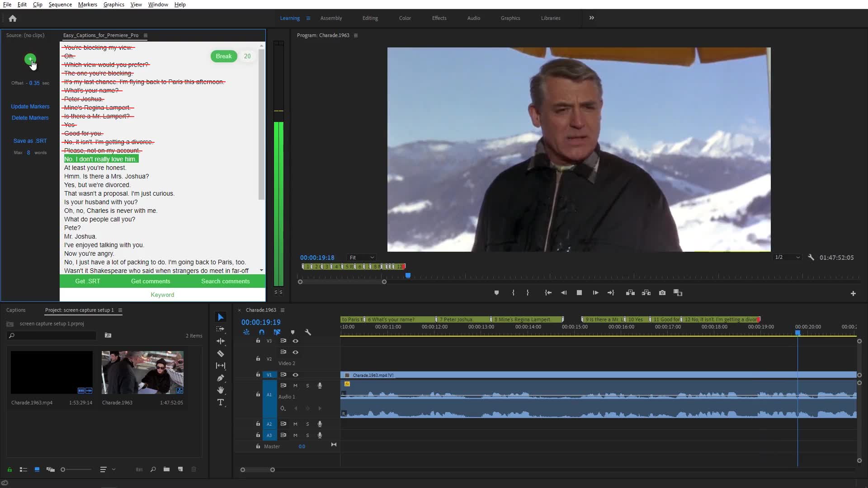This screenshot has height=488, width=868.
Task: Toggle mute on Audio 1 track
Action: (x=295, y=385)
